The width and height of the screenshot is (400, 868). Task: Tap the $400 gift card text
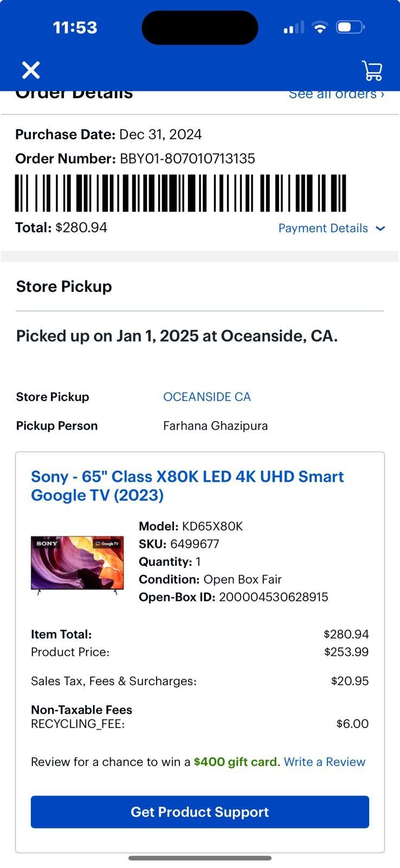[235, 762]
